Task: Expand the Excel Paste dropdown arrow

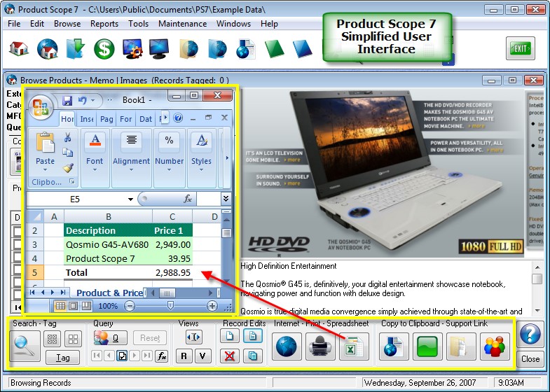Action: tap(45, 170)
